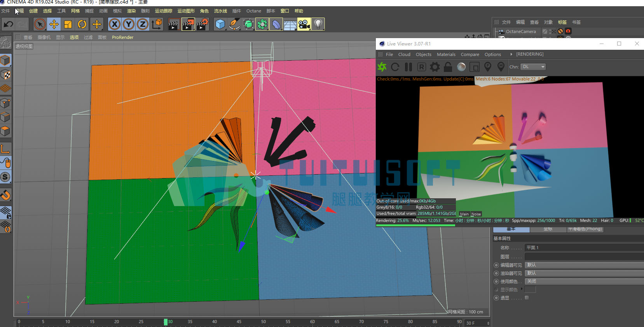Click the 显示颜色 color swatch

click(x=530, y=289)
